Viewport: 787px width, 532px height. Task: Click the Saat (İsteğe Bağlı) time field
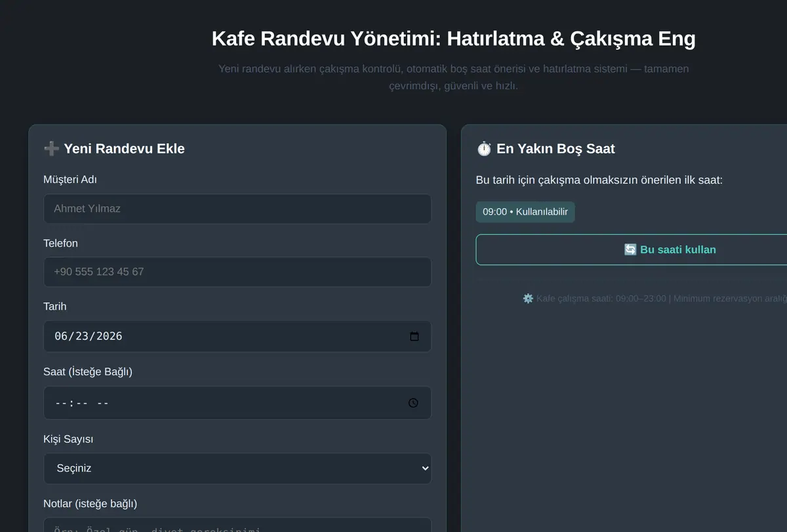[237, 403]
